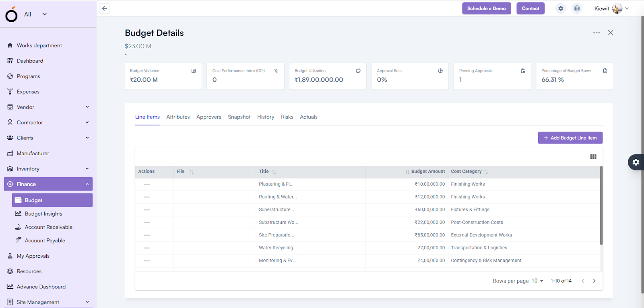Open Budget Insights in sidebar

tap(43, 214)
